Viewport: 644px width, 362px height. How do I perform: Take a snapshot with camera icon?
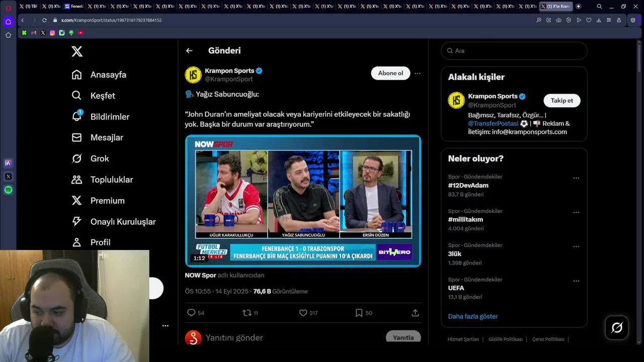558,20
